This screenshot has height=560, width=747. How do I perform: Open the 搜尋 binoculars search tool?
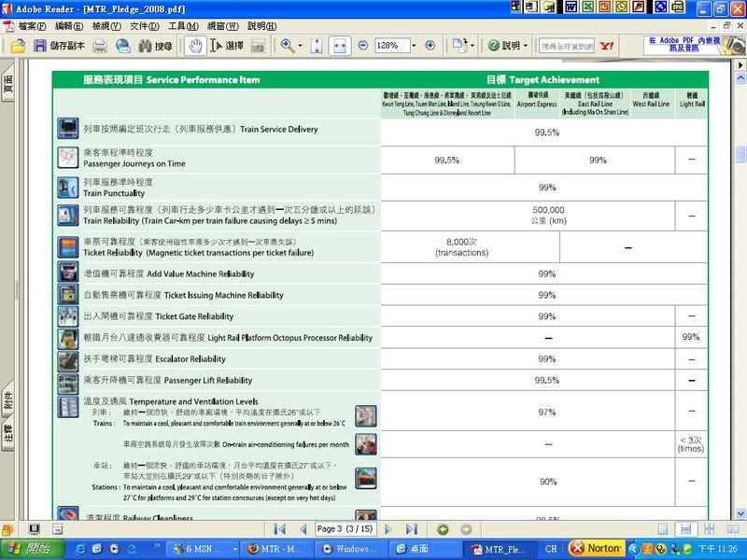(x=155, y=46)
